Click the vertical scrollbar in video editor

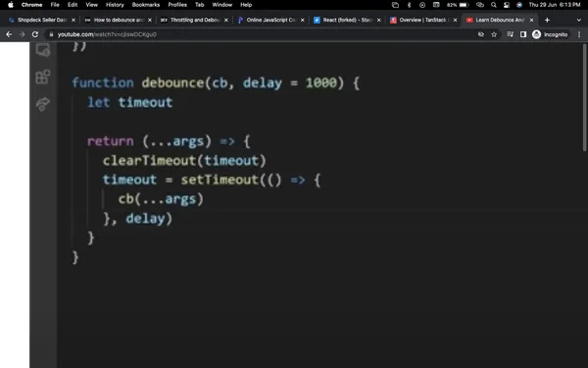[x=584, y=98]
